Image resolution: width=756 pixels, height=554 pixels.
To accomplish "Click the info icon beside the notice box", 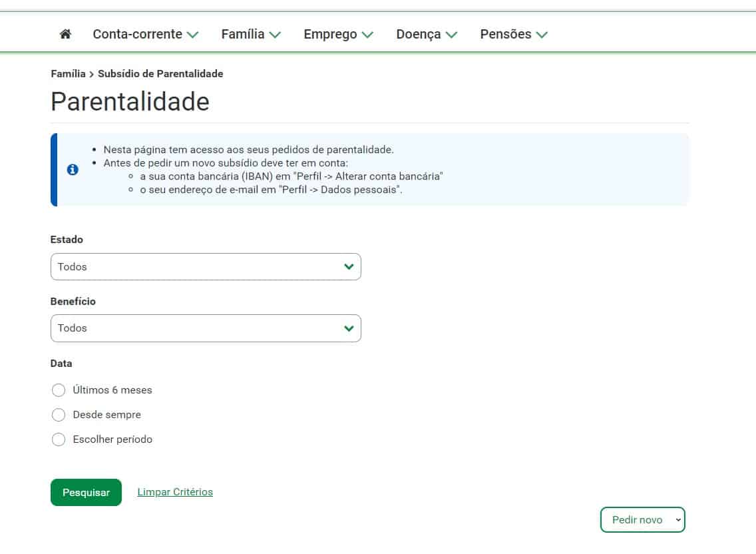I will (73, 170).
